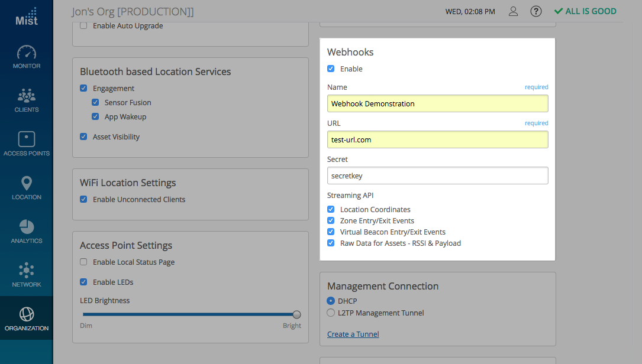The image size is (642, 364).
Task: Toggle Sensor Fusion checkbox
Action: pyautogui.click(x=95, y=103)
